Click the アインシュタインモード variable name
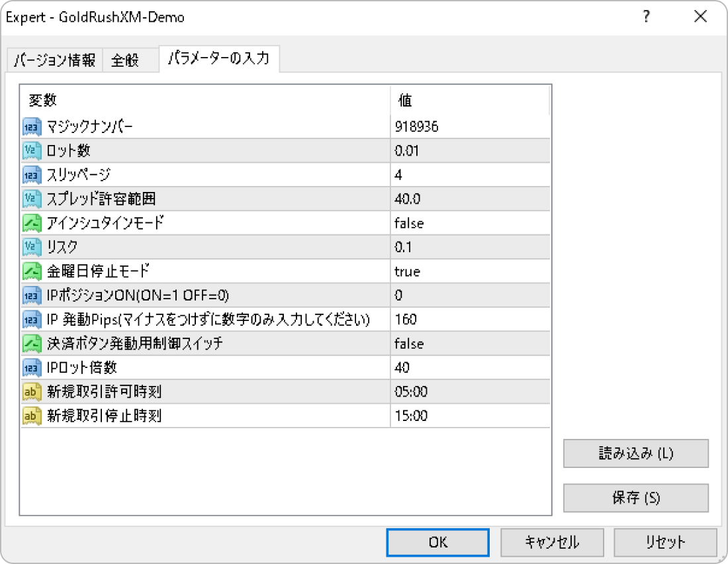This screenshot has height=564, width=728. click(105, 223)
